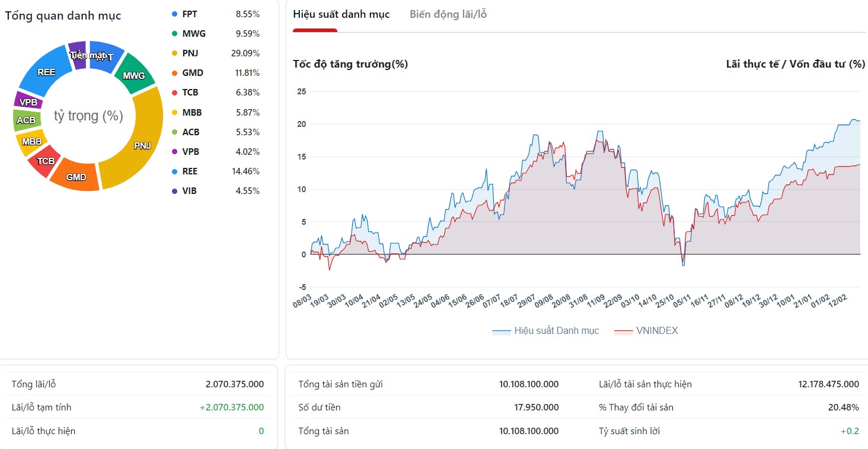Click the TCB legend label
Screen dimensions: 868x449
(190, 93)
